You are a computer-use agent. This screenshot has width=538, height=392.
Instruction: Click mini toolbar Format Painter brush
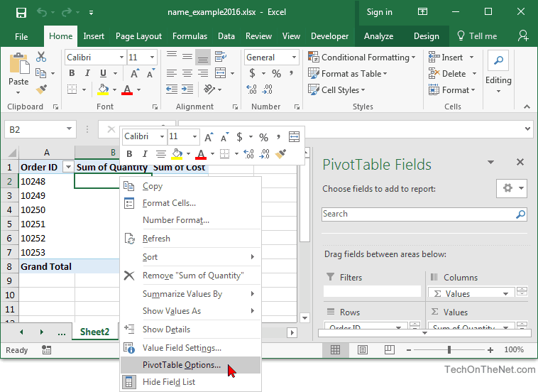tap(280, 154)
